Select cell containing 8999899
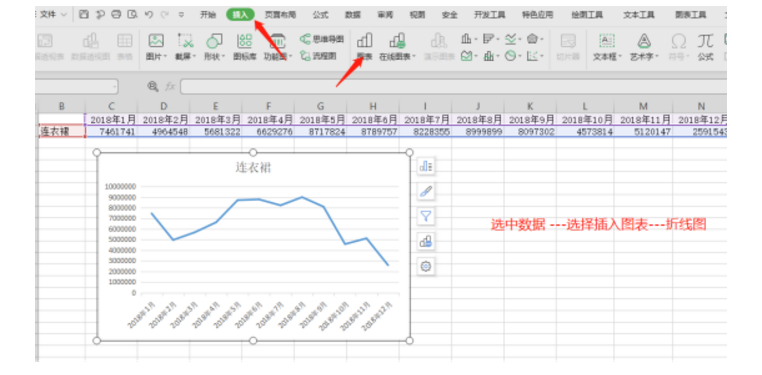 pos(478,131)
